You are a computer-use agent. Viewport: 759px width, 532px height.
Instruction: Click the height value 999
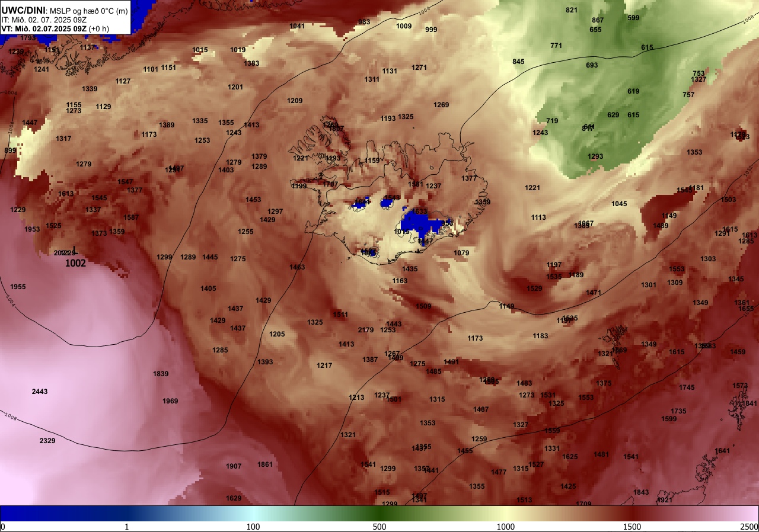click(x=431, y=30)
